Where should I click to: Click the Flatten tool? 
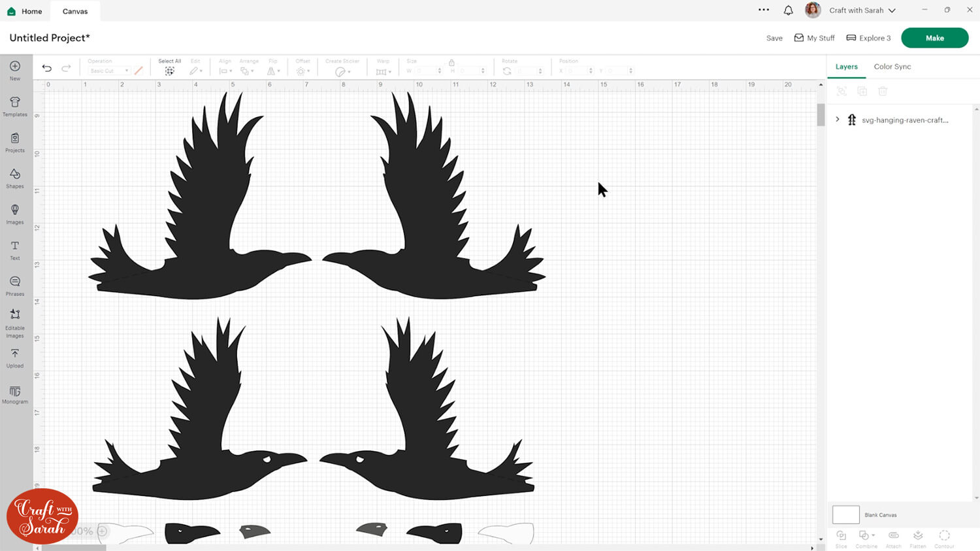click(918, 539)
